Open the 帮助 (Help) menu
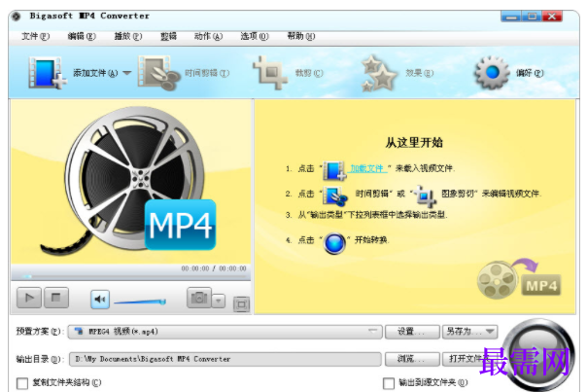588x392 pixels. pyautogui.click(x=301, y=36)
